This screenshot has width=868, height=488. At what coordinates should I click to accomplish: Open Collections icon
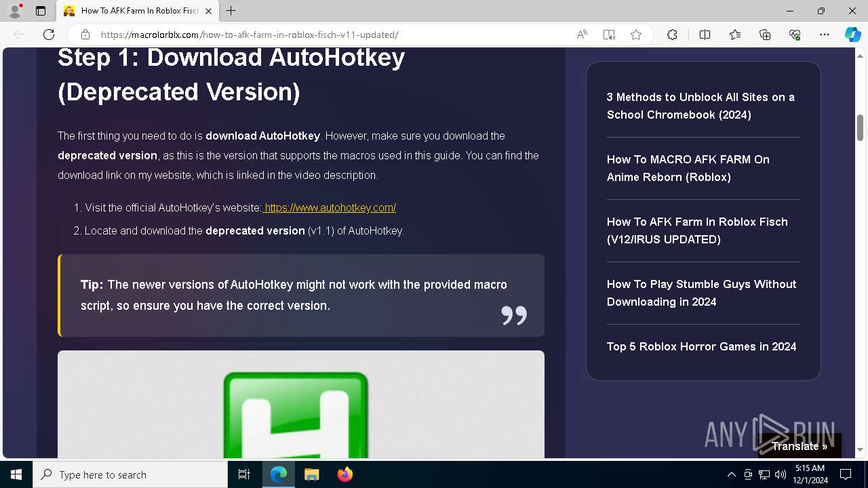coord(765,35)
